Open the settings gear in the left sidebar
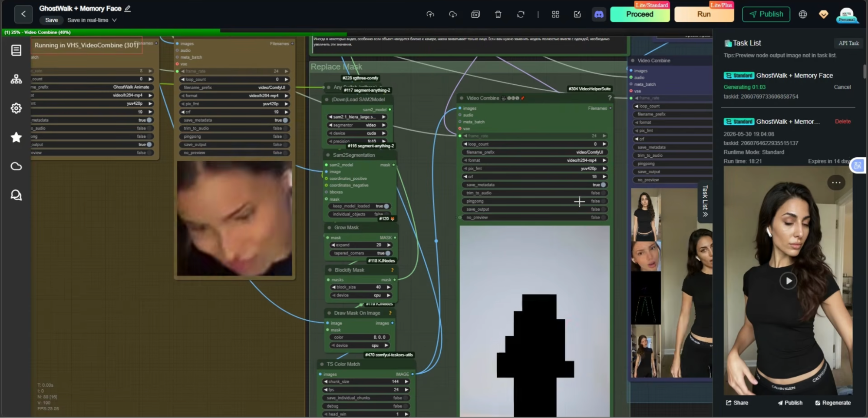Screen dimensions: 868x418 point(16,108)
